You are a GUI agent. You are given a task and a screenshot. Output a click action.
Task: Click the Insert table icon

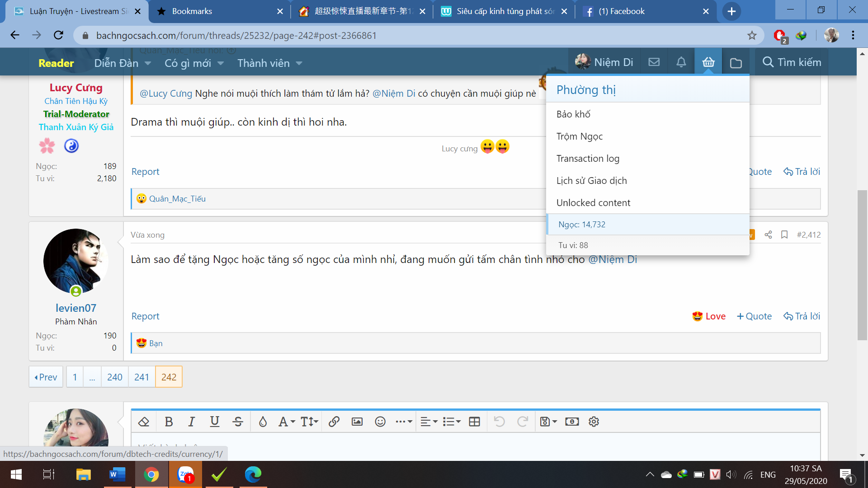(474, 422)
